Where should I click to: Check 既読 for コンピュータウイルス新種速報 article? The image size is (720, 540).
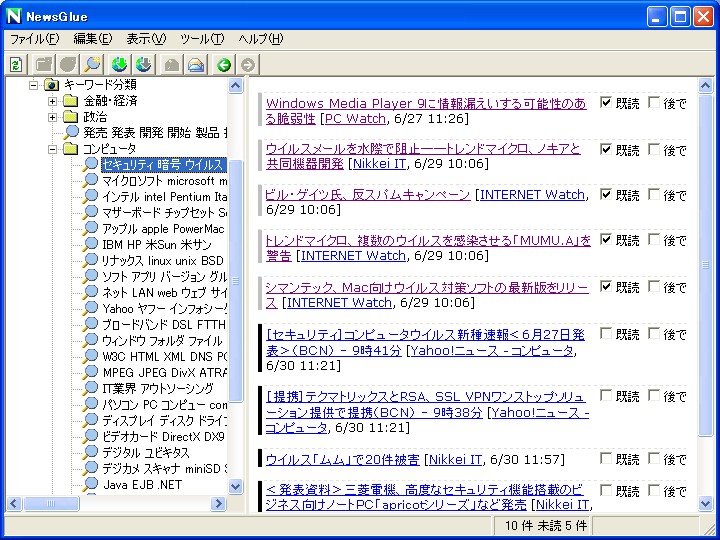[606, 333]
